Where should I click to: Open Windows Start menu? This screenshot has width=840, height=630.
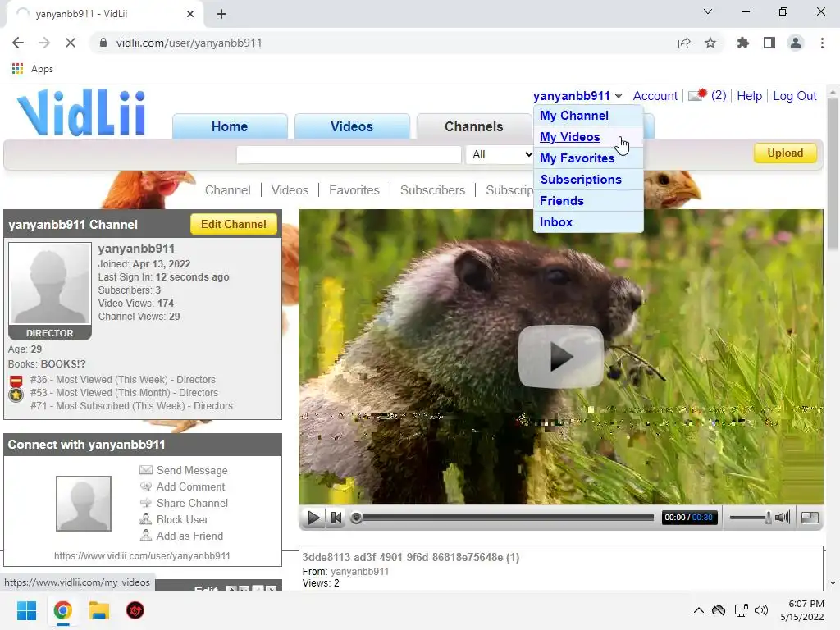26,610
